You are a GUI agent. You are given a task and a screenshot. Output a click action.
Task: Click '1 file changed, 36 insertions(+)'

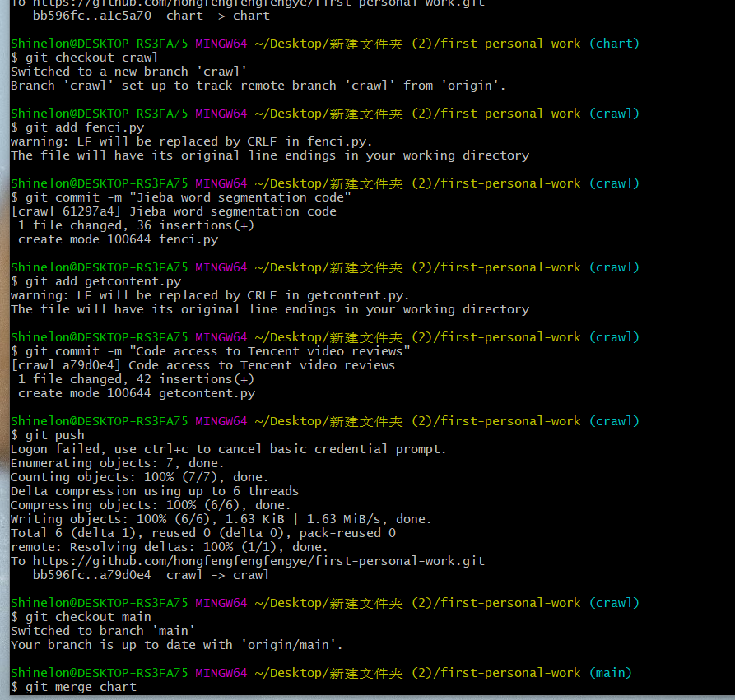click(136, 226)
